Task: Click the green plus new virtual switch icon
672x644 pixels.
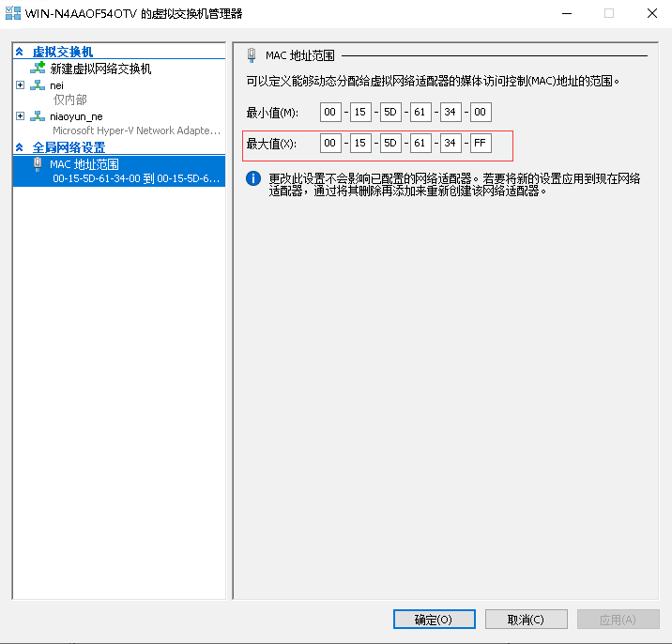Action: tap(38, 68)
